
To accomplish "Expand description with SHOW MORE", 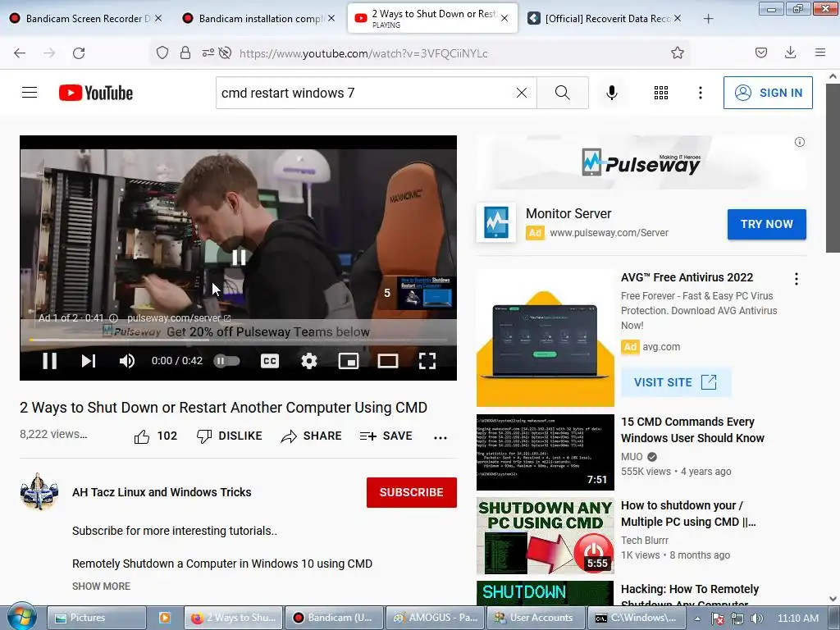I will click(x=101, y=586).
